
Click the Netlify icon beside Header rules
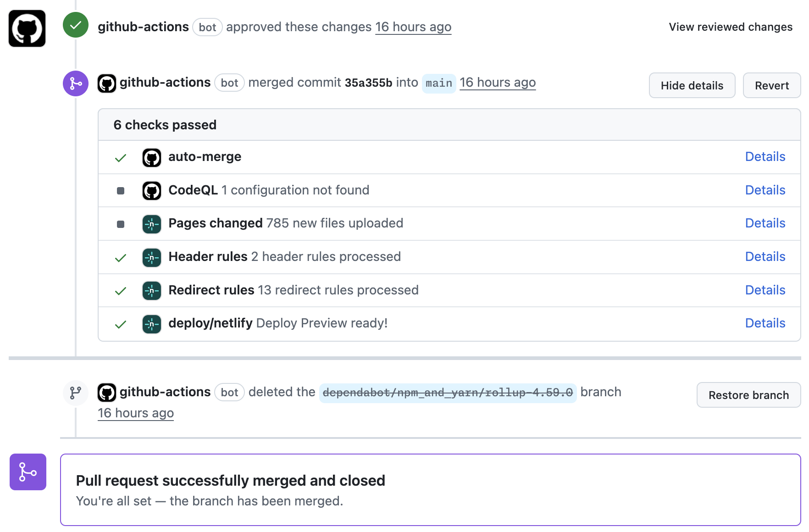coord(151,257)
